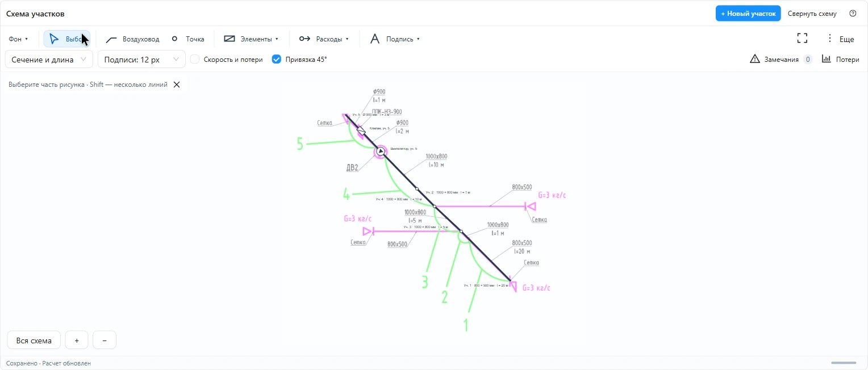The height and width of the screenshot is (370, 868).
Task: Disable the Привязка 45° checkbox
Action: pyautogui.click(x=277, y=59)
